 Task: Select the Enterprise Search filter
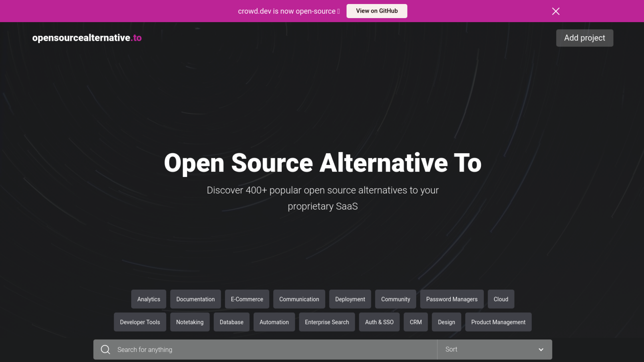(x=327, y=322)
